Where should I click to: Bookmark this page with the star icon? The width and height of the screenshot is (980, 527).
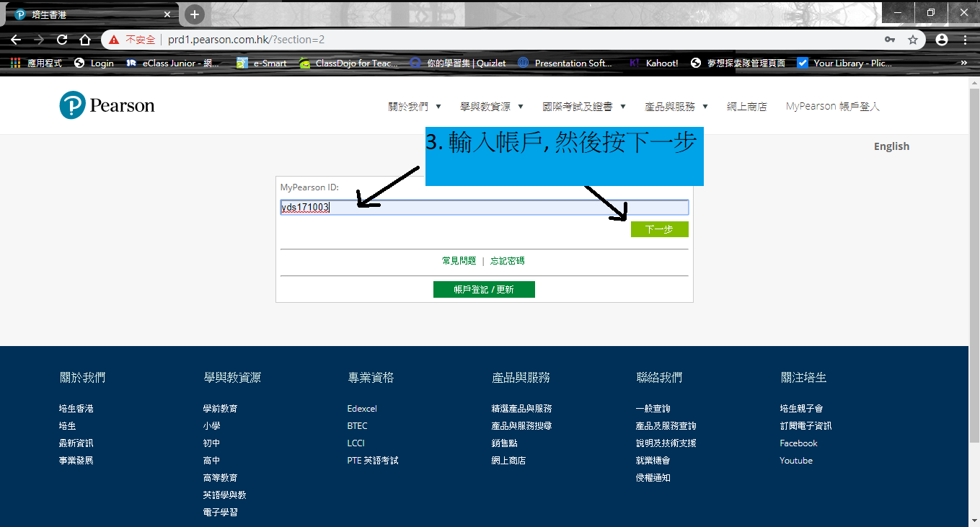(x=913, y=40)
